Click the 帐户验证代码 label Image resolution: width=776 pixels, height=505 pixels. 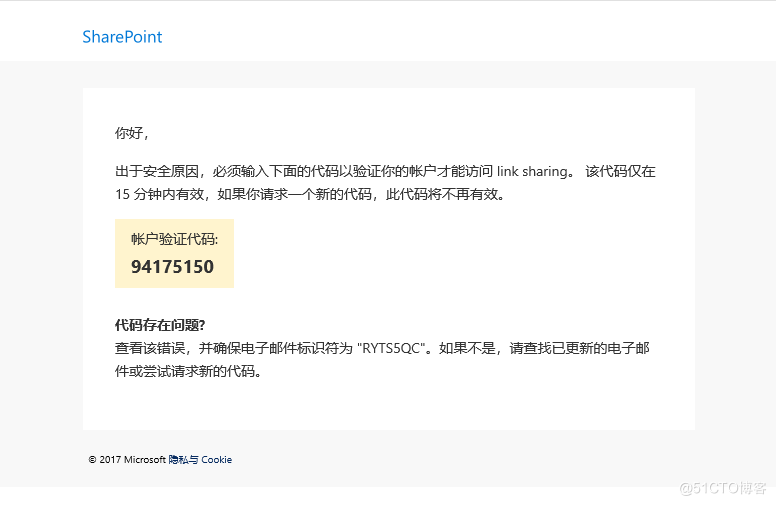click(x=174, y=239)
